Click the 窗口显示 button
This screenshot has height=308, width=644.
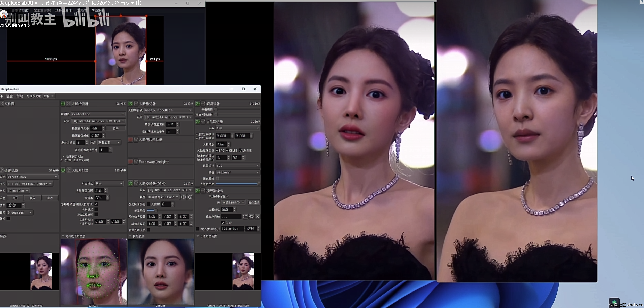(254, 202)
